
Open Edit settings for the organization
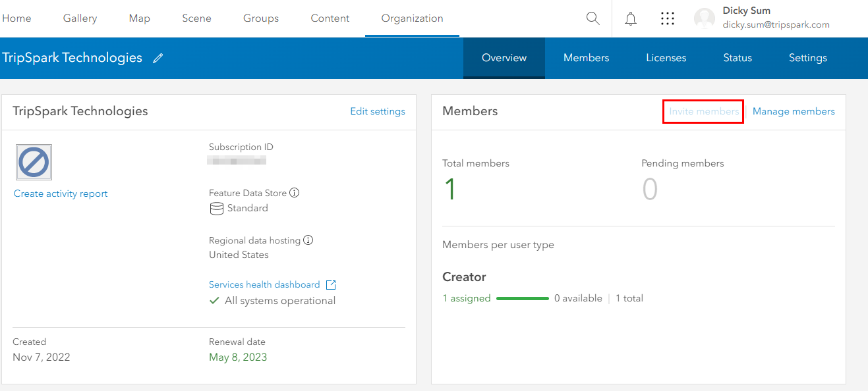point(377,111)
